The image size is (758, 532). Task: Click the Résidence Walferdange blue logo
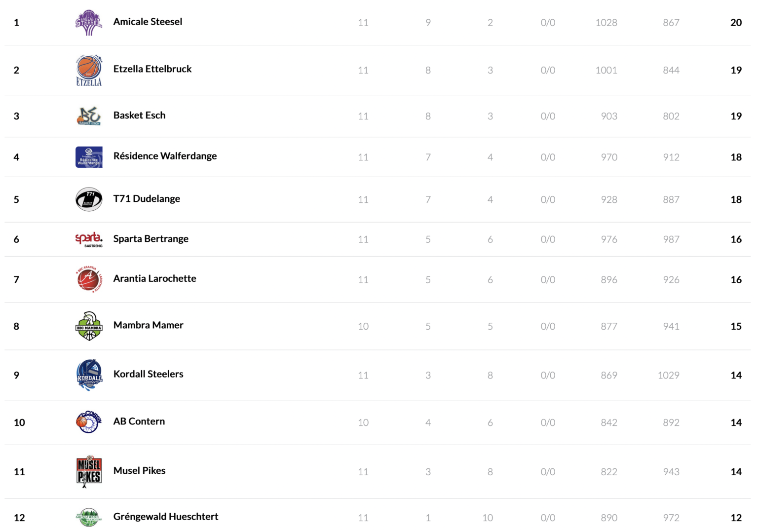pyautogui.click(x=89, y=157)
